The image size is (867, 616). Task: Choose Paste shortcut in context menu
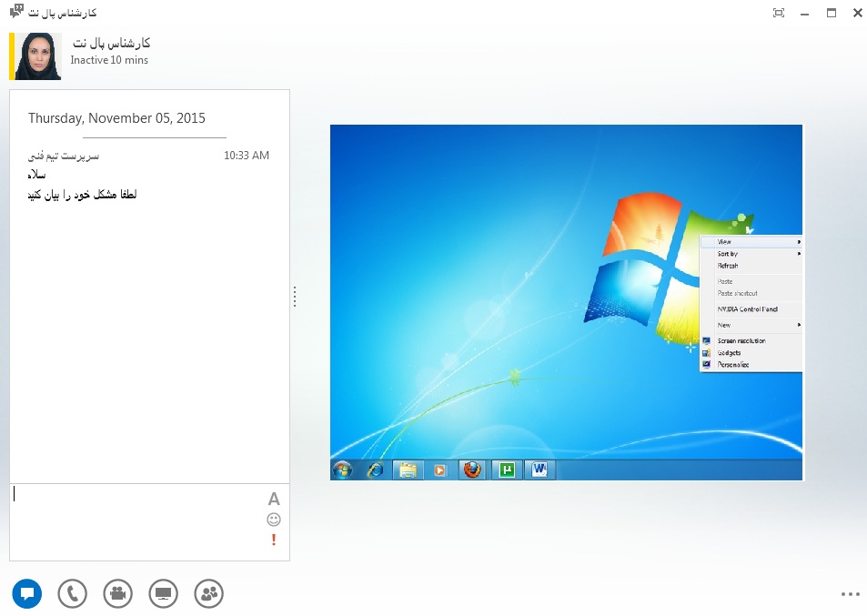point(751,293)
